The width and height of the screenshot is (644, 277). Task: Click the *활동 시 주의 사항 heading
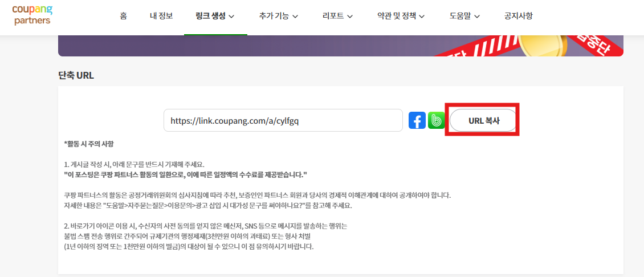point(89,144)
